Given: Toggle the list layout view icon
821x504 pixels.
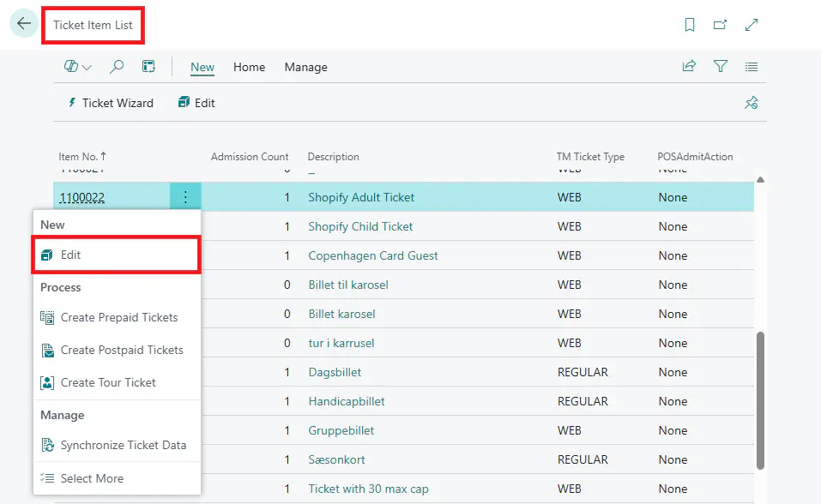Looking at the screenshot, I should (752, 67).
